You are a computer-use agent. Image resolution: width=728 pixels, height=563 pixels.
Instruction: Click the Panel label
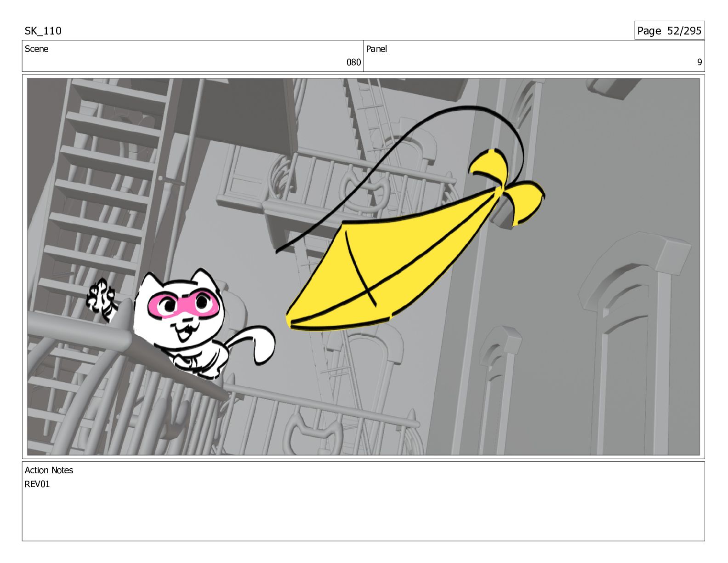coord(376,49)
